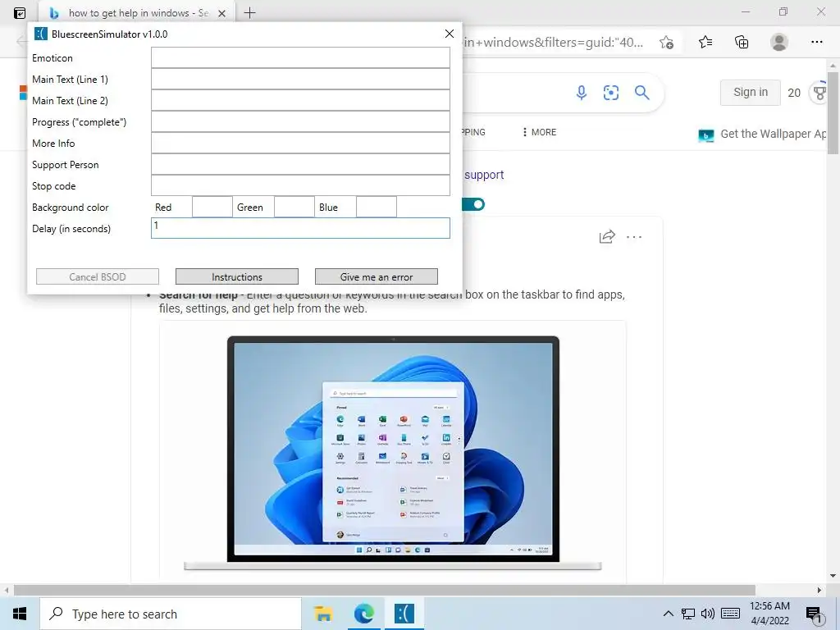This screenshot has width=840, height=630.
Task: Click the taskbar search box
Action: 171,614
